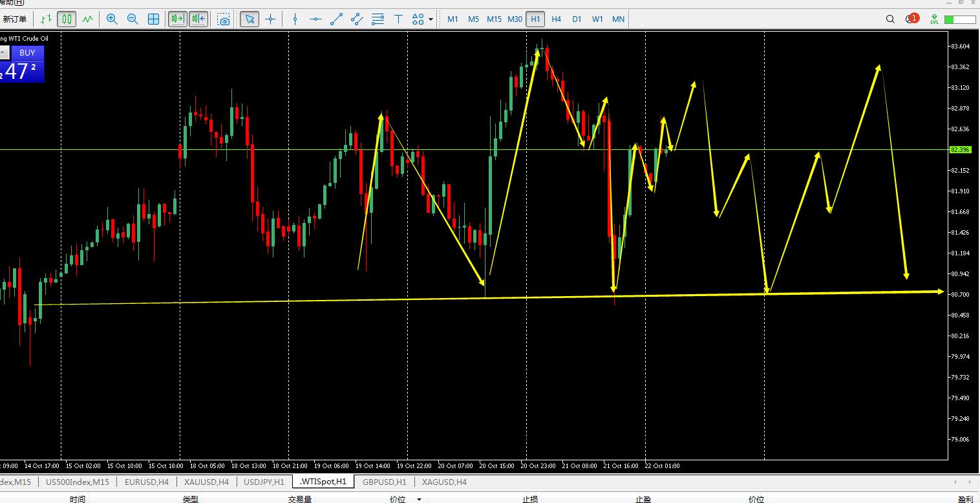Select the cursor arrow tool

(250, 19)
